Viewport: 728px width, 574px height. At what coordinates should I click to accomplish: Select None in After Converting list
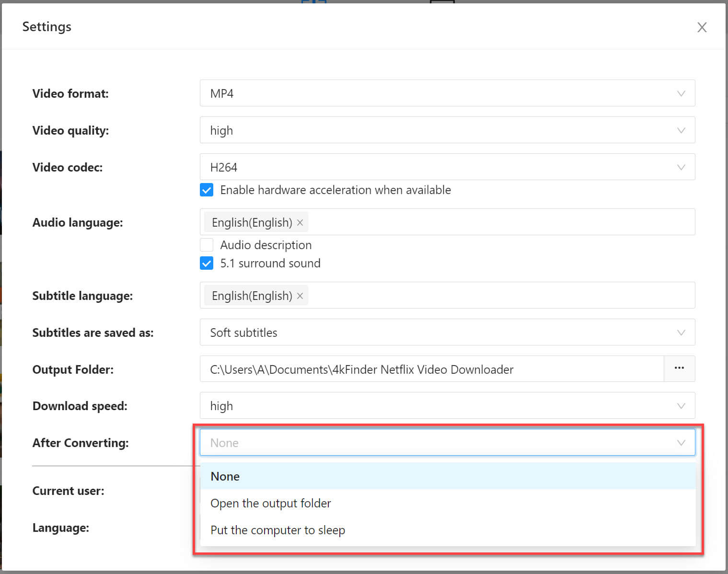(448, 476)
